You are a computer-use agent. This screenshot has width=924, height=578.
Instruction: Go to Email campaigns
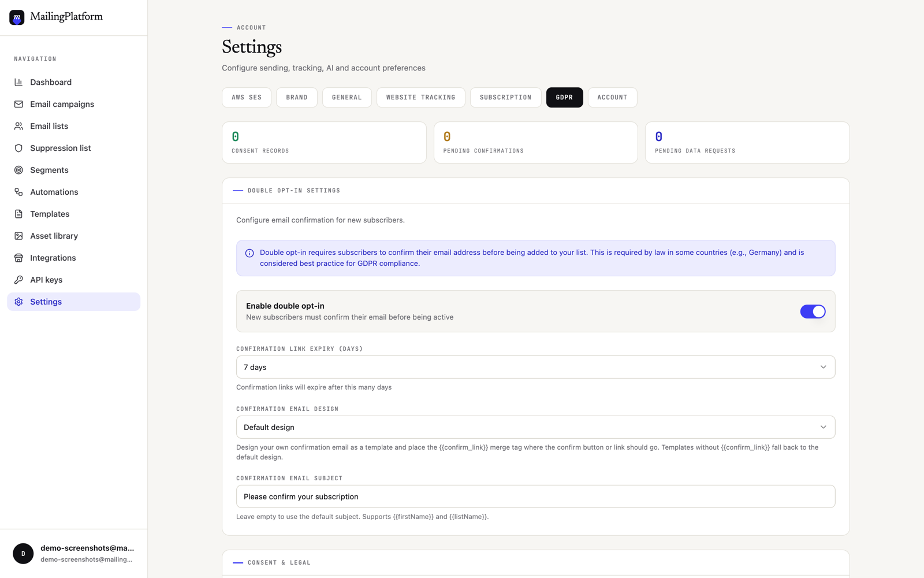pos(73,104)
